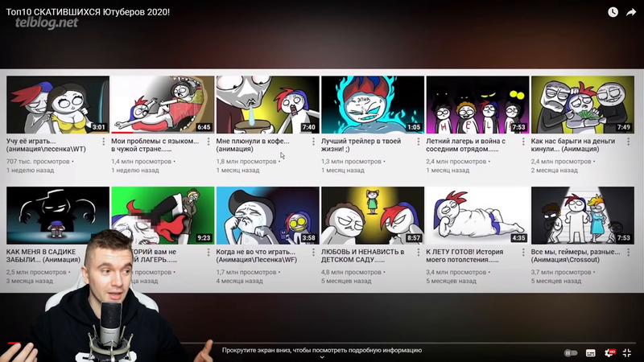The height and width of the screenshot is (362, 644).
Task: Toggle subtitles with the captions icon
Action: pos(591,352)
